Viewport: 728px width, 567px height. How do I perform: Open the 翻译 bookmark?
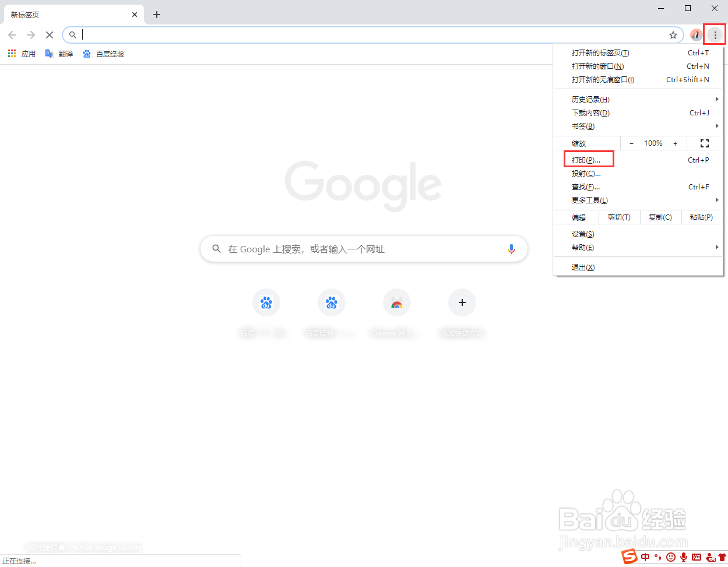59,54
